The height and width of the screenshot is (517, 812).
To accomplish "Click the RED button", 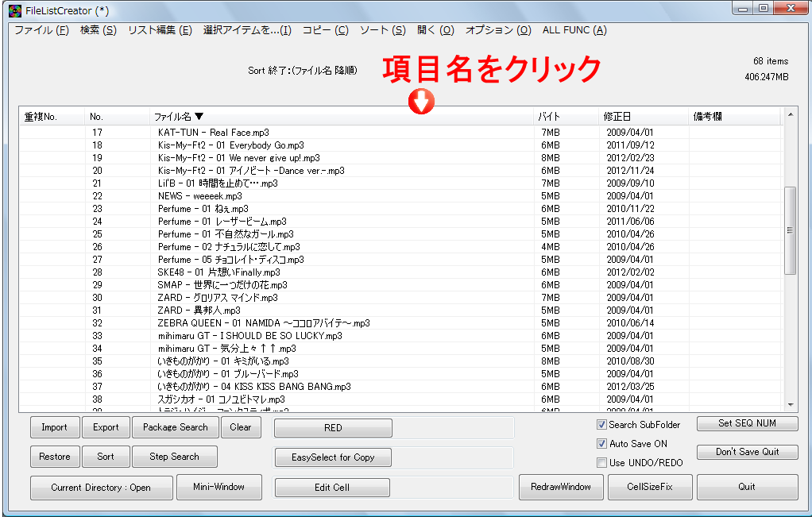I will click(332, 427).
